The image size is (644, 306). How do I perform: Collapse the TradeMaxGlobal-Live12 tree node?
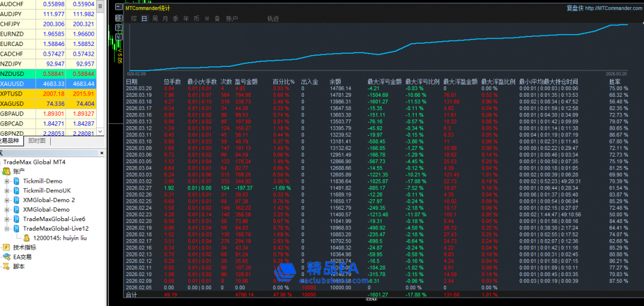click(x=7, y=228)
